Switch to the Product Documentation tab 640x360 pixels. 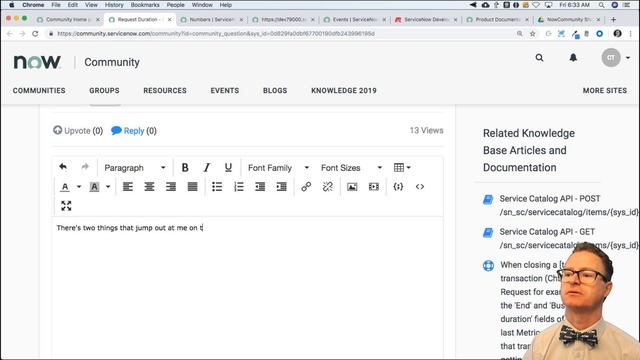498,20
